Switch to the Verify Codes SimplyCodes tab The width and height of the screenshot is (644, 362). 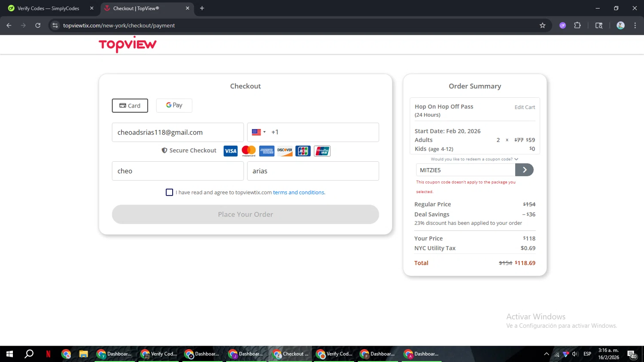click(x=48, y=8)
